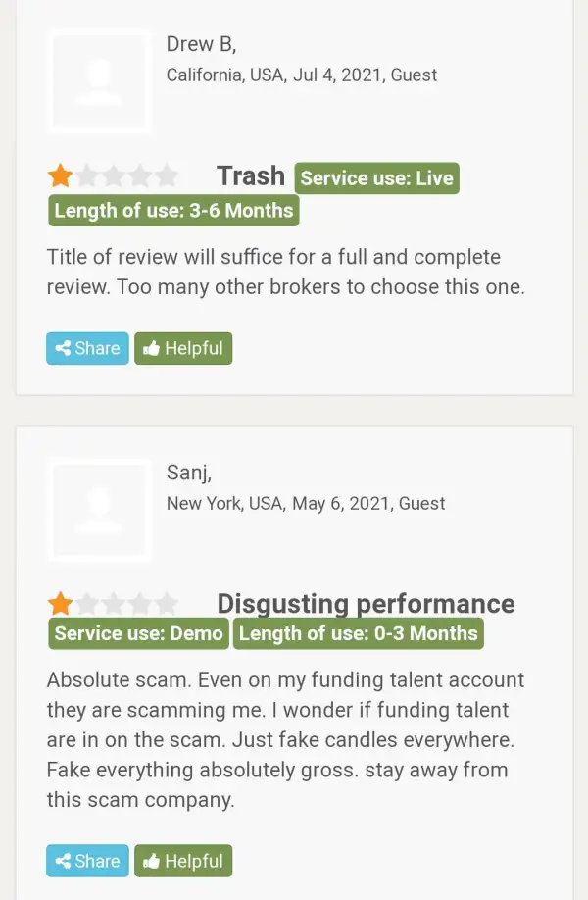Click the last gray star in Sanj's rating
Viewport: 588px width, 900px height.
(167, 603)
